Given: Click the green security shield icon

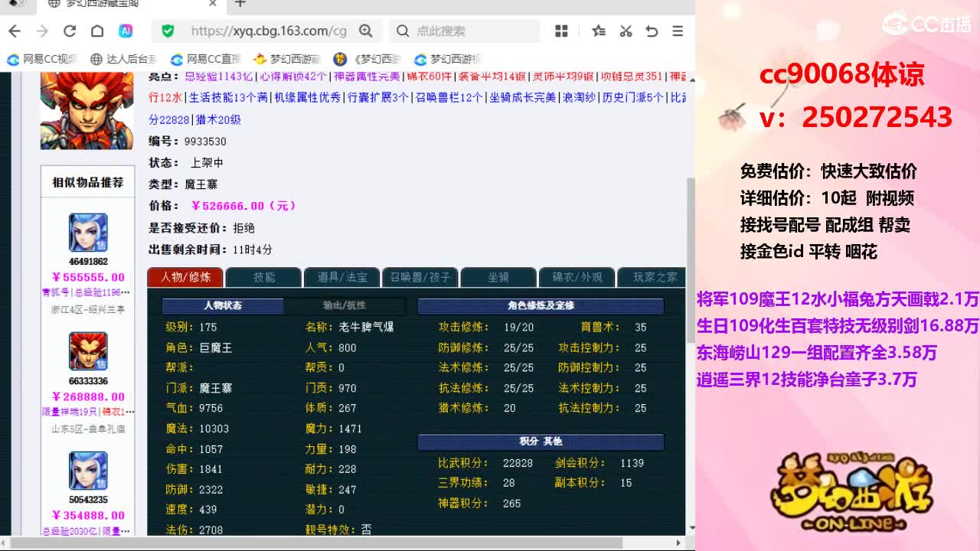Looking at the screenshot, I should [168, 31].
